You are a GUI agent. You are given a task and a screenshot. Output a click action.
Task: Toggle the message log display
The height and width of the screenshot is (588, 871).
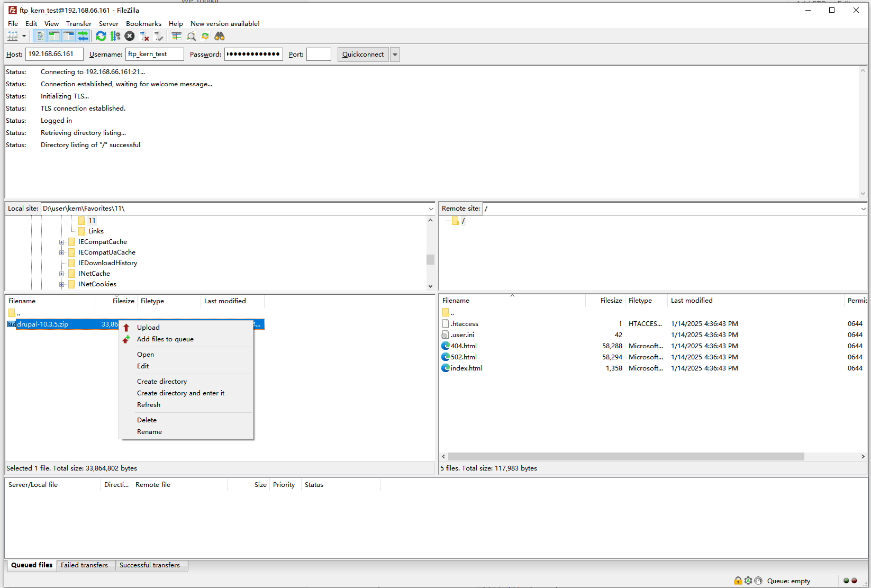pyautogui.click(x=40, y=36)
